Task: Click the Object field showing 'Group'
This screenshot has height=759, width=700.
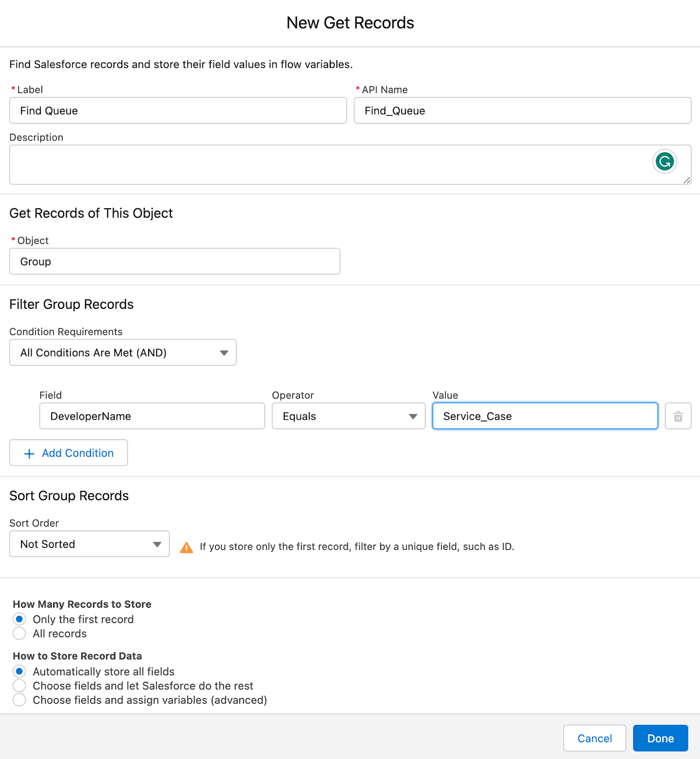Action: click(x=175, y=261)
